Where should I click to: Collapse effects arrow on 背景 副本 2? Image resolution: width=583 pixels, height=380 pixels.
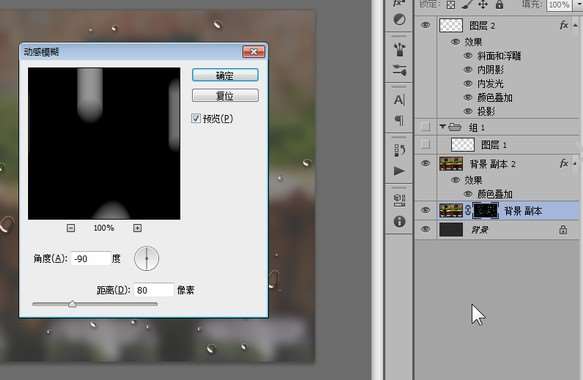point(576,164)
